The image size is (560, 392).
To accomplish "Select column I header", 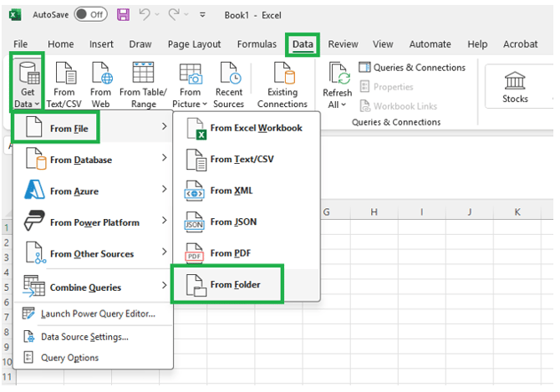I will coord(422,212).
